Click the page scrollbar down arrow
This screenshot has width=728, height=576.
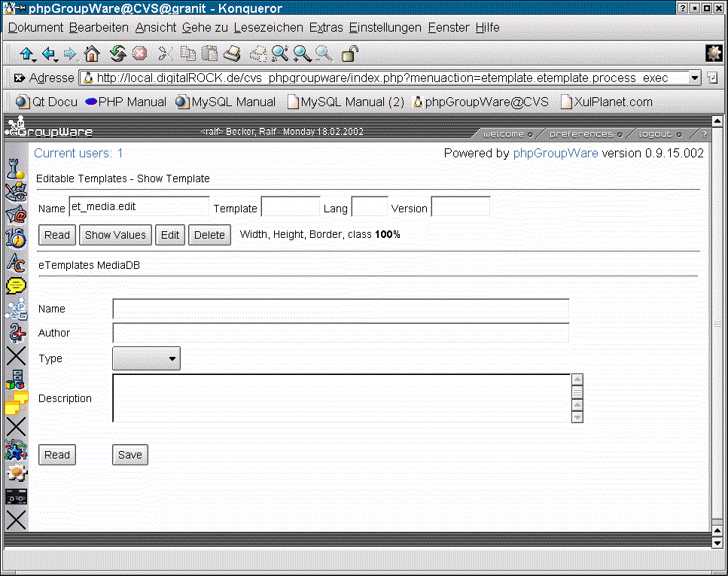[717, 543]
